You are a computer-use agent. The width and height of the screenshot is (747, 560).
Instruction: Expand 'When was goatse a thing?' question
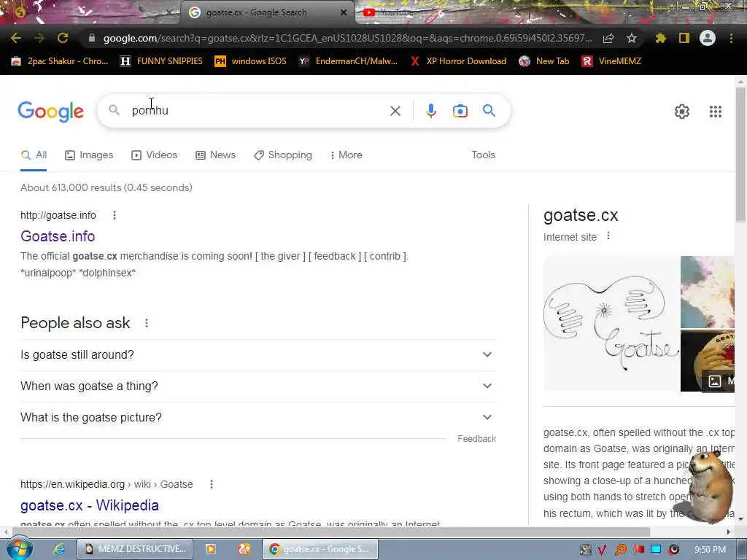[258, 386]
